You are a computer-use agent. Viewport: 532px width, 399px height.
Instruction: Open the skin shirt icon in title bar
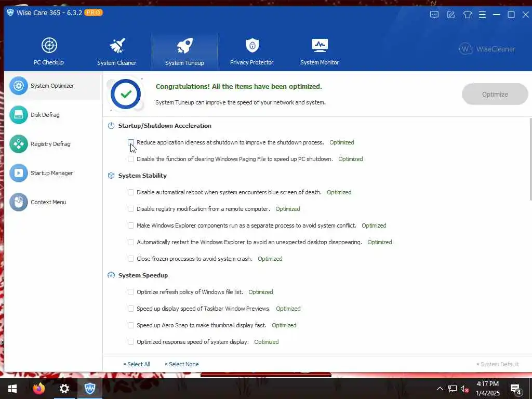click(468, 15)
